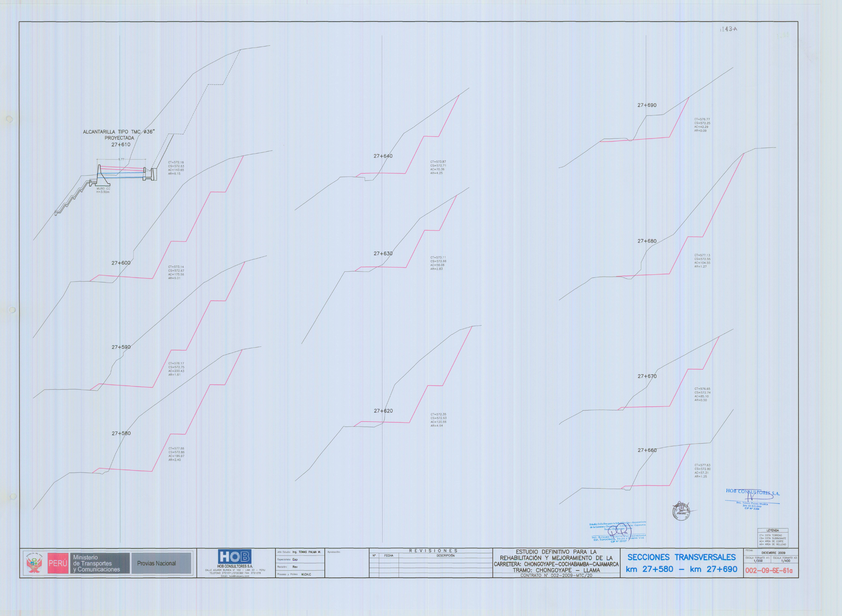Click the 'km 27+580 – km 27+690' range
This screenshot has width=842, height=616.
click(681, 569)
